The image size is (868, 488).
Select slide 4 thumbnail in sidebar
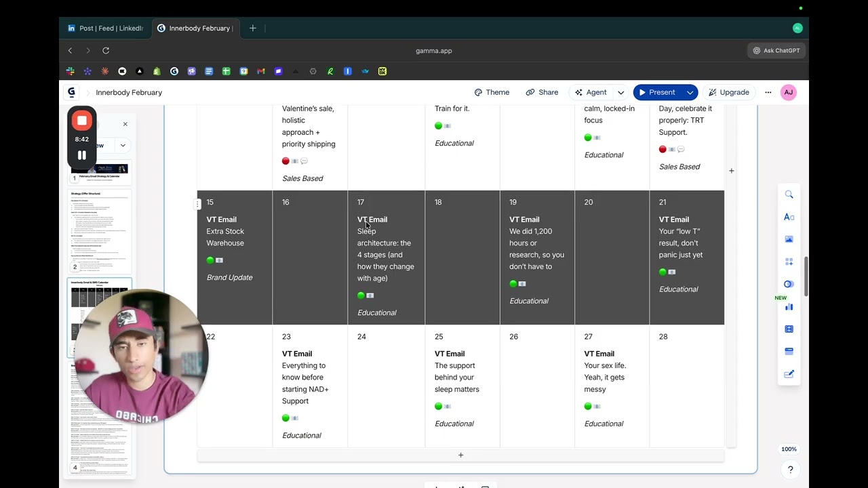tap(100, 419)
